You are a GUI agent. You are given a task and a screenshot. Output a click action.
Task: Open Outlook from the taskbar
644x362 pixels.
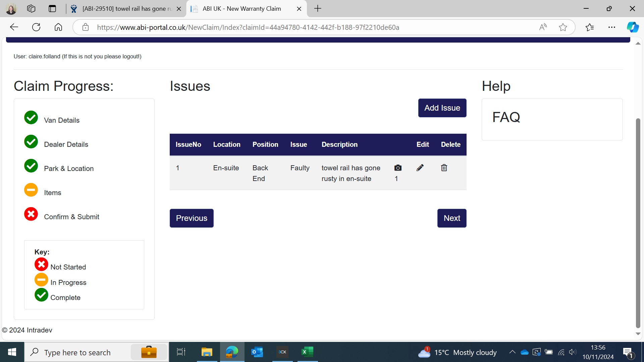click(257, 352)
